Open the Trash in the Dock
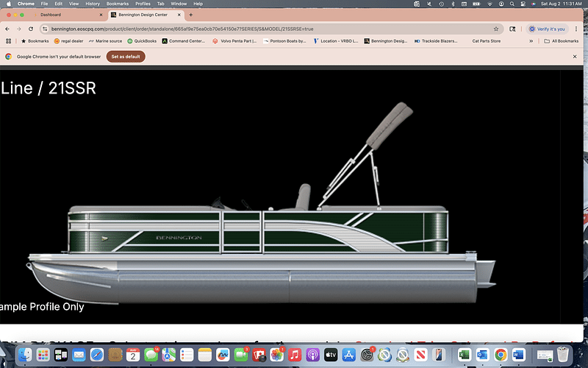Viewport: 588px width, 368px height. click(x=562, y=355)
